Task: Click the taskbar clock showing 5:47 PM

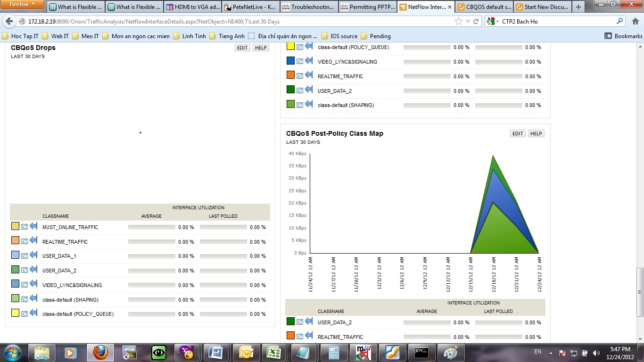Action: point(619,349)
